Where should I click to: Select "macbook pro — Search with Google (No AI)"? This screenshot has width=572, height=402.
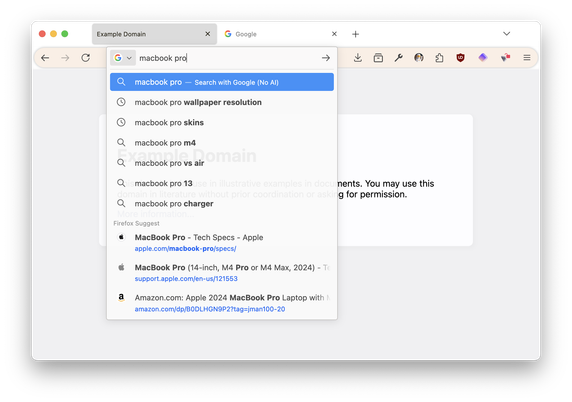[x=222, y=82]
